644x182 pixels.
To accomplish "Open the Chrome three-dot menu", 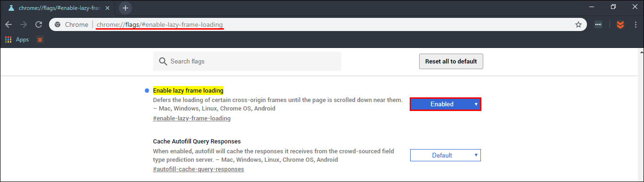I will 636,24.
